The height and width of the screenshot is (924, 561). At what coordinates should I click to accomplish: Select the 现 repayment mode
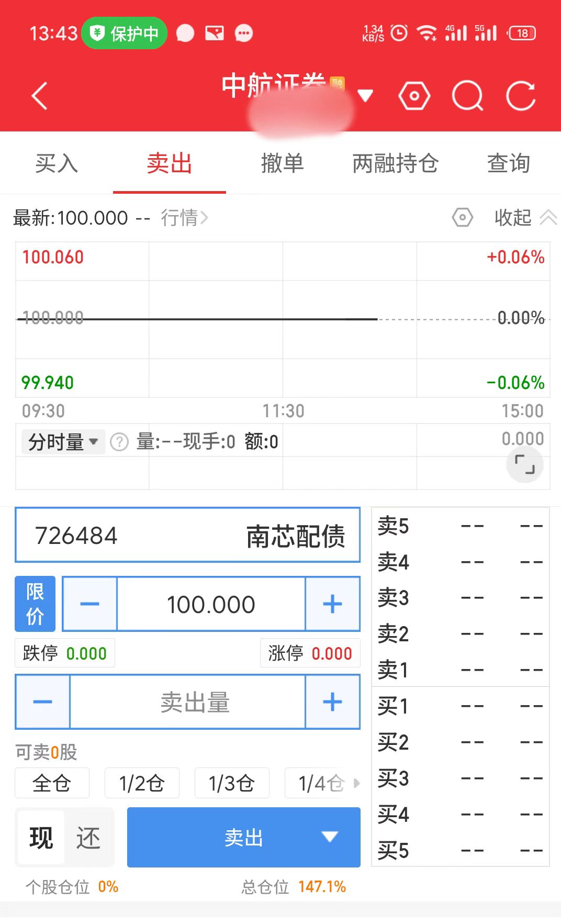[x=41, y=838]
